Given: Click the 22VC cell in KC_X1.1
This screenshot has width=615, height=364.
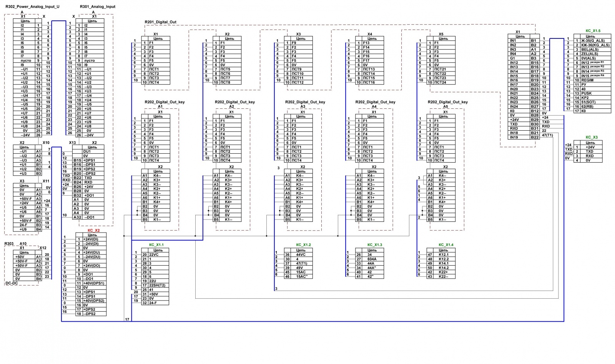Looking at the screenshot, I should 158,254.
